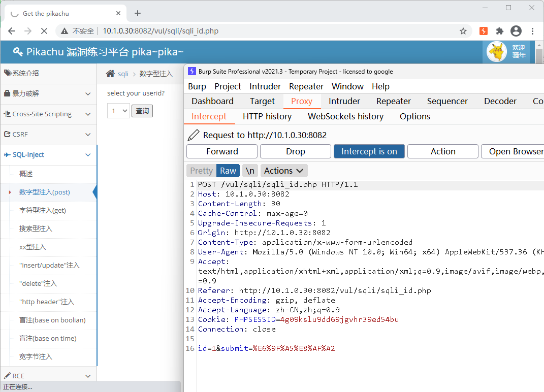Click the browser address bar URL

tap(161, 31)
